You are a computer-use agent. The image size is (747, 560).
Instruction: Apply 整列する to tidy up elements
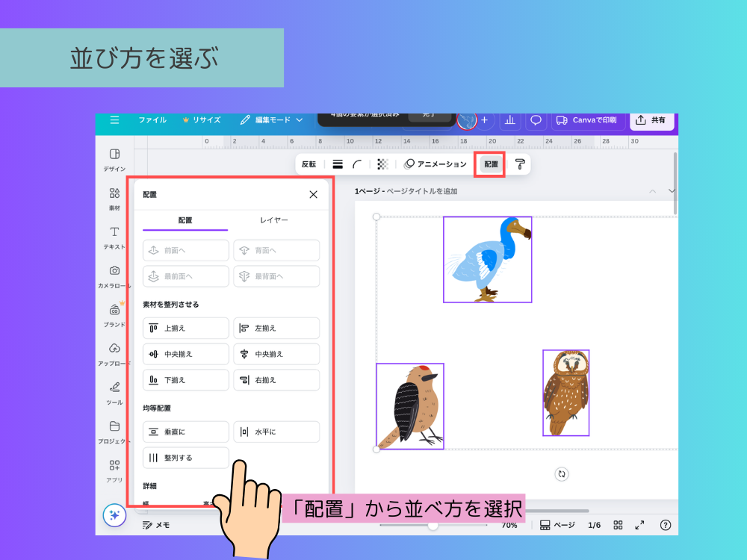coord(185,458)
